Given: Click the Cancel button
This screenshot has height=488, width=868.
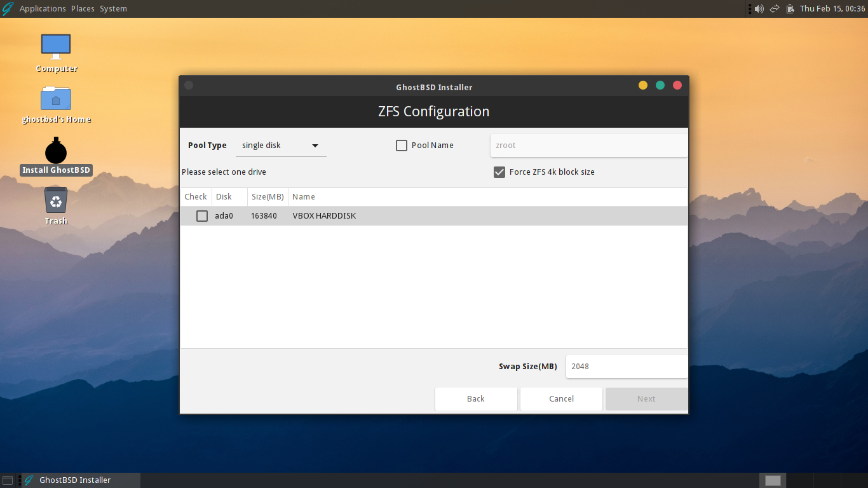Looking at the screenshot, I should click(x=561, y=399).
